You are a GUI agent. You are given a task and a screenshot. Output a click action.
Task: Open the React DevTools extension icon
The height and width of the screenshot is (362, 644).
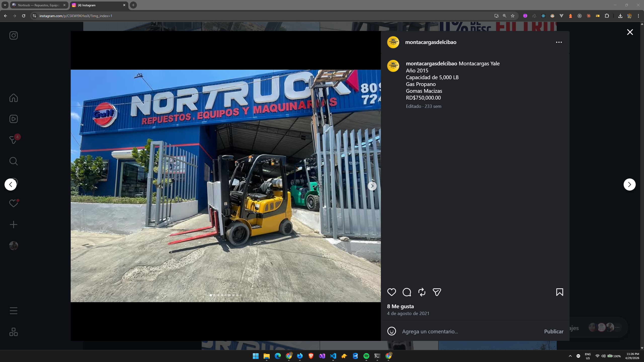click(543, 16)
